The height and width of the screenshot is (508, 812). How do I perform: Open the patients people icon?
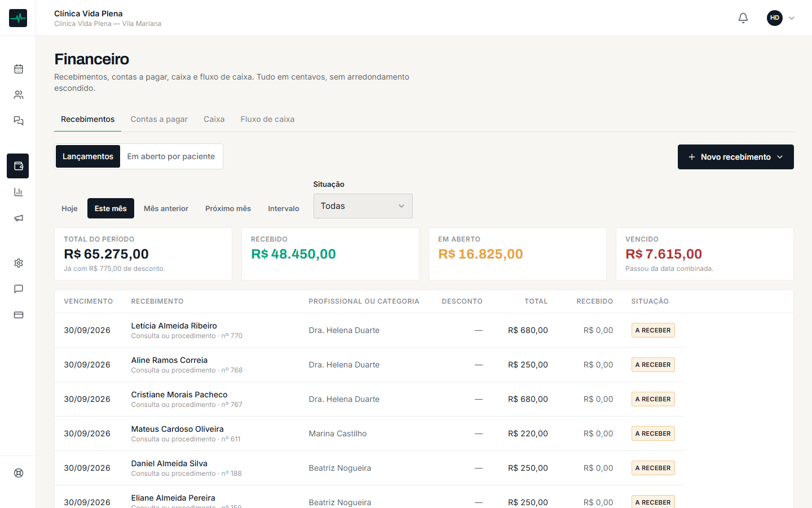19,95
